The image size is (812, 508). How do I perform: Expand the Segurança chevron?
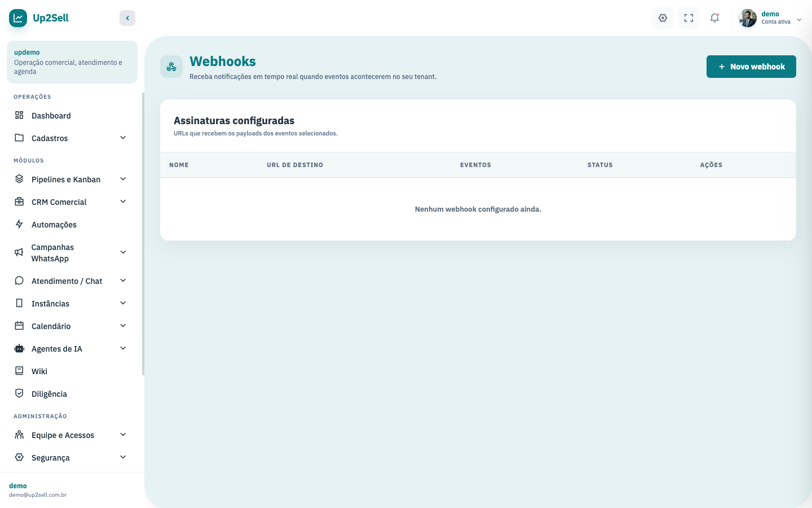[x=123, y=457]
